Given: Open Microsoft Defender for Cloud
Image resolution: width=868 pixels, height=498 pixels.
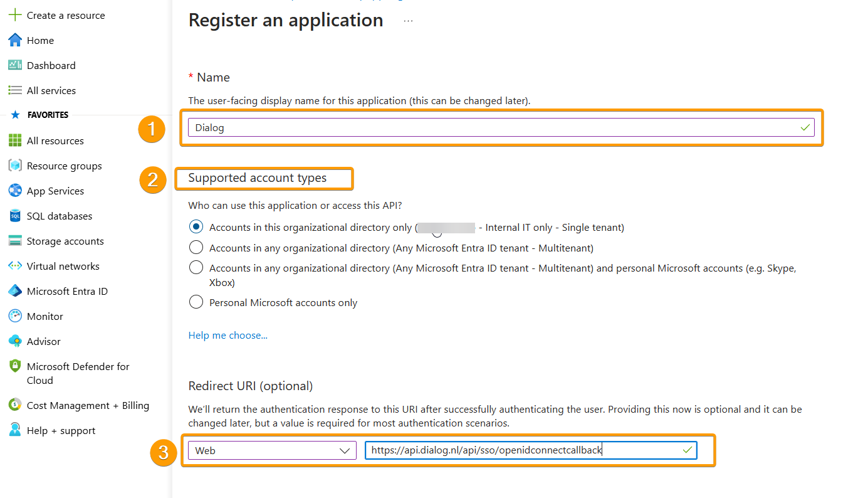Looking at the screenshot, I should tap(78, 373).
